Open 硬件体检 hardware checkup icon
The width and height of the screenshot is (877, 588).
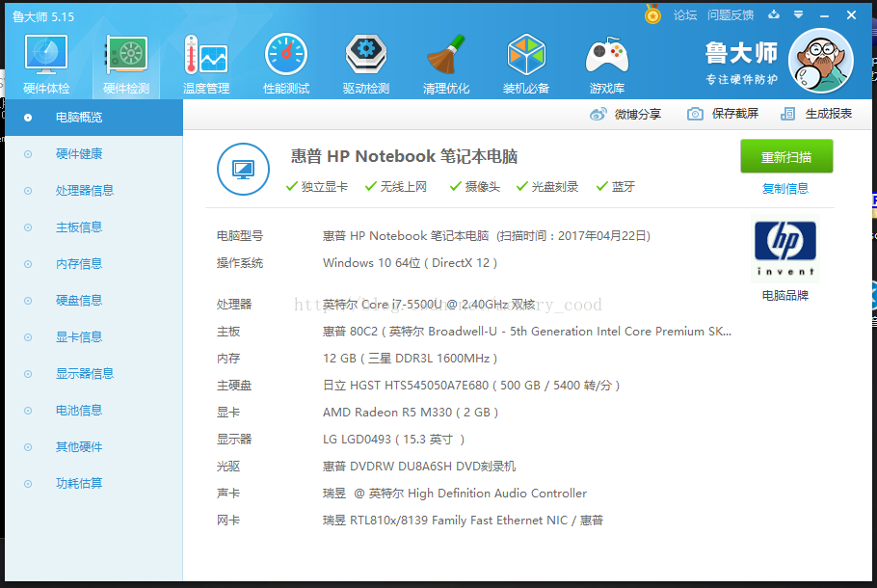[46, 55]
